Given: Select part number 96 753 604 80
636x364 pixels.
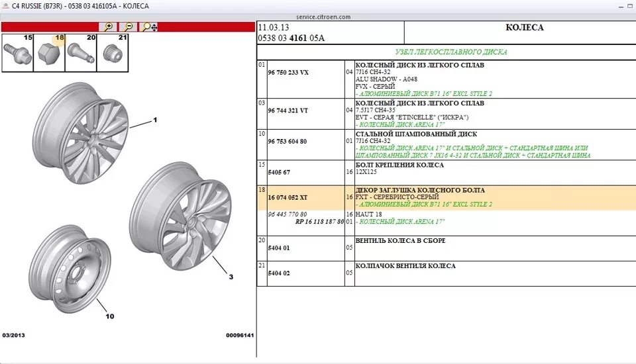Looking at the screenshot, I should (x=287, y=142).
